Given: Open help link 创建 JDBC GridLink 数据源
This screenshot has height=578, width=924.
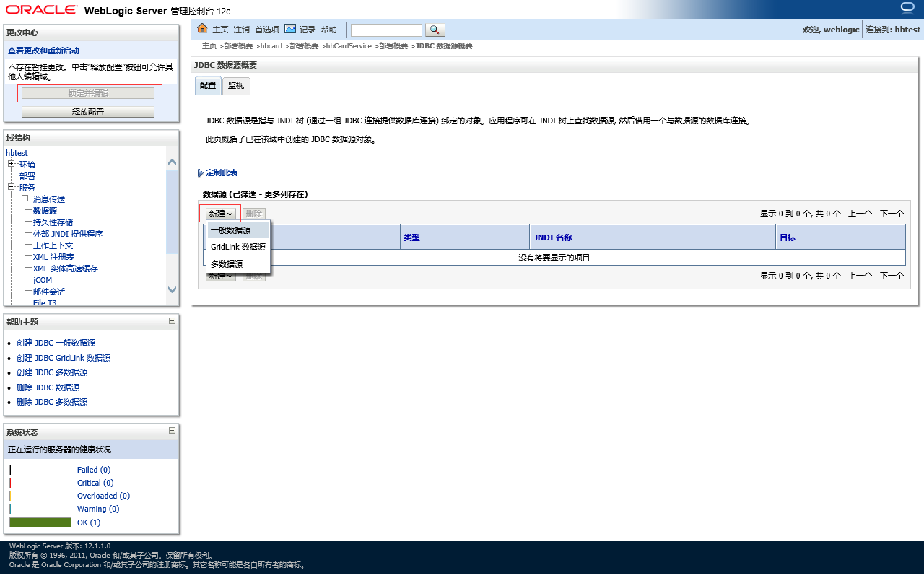Looking at the screenshot, I should coord(64,358).
